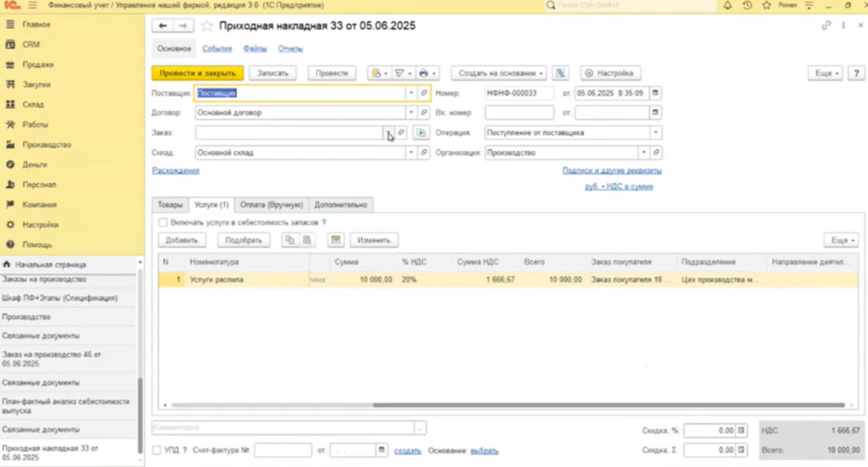Open the Создать на основании dropdown
The height and width of the screenshot is (467, 868).
[499, 73]
